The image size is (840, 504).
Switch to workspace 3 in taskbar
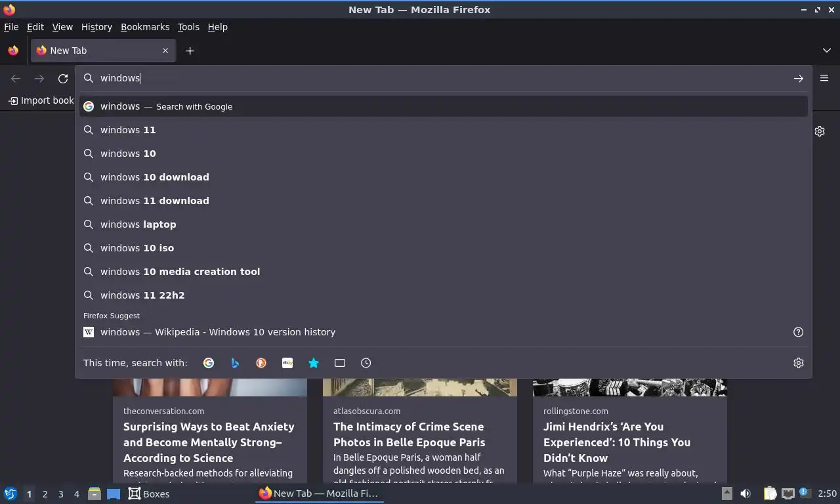[x=61, y=494]
